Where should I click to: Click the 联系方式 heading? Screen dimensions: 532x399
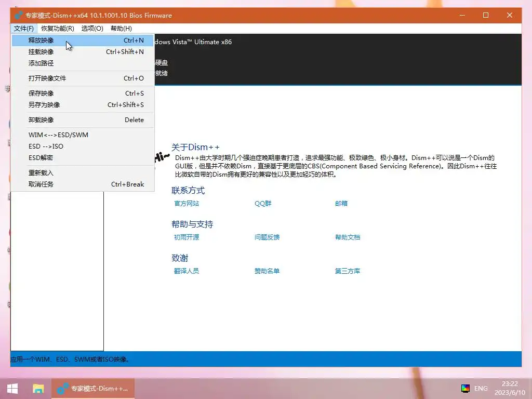coord(188,190)
